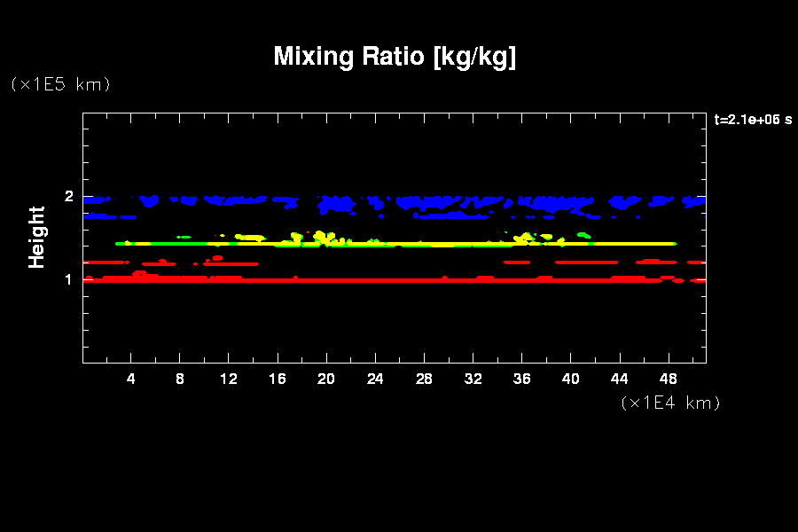798x532 pixels.
Task: Click the x-axis tick label '4'
Action: 131,379
